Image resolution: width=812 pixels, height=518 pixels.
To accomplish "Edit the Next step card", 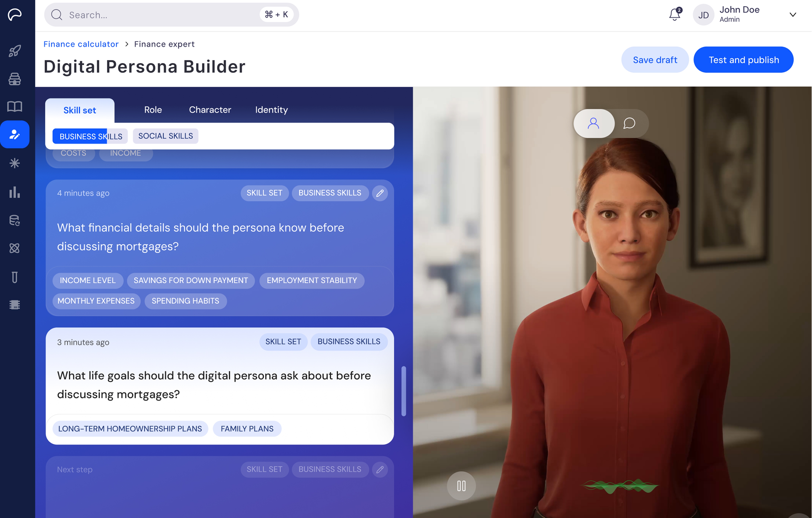I will pos(380,469).
